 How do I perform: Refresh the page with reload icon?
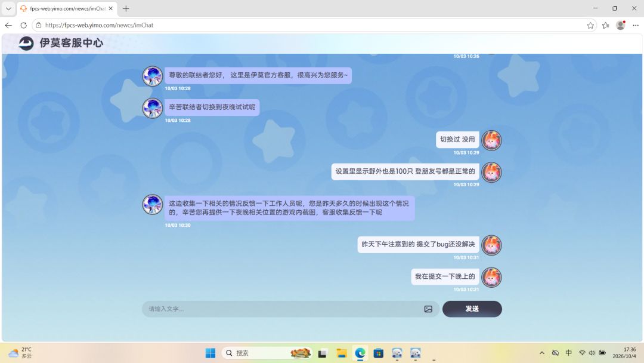coord(23,25)
